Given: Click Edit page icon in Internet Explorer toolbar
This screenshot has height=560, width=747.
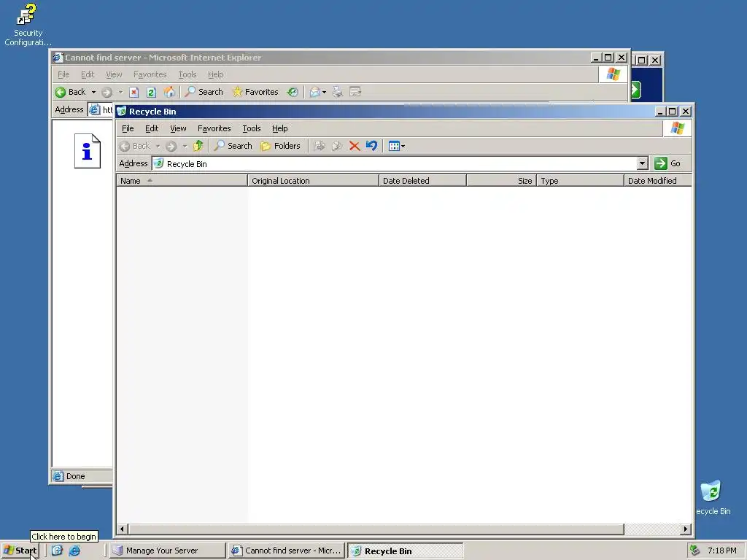Looking at the screenshot, I should tap(355, 92).
